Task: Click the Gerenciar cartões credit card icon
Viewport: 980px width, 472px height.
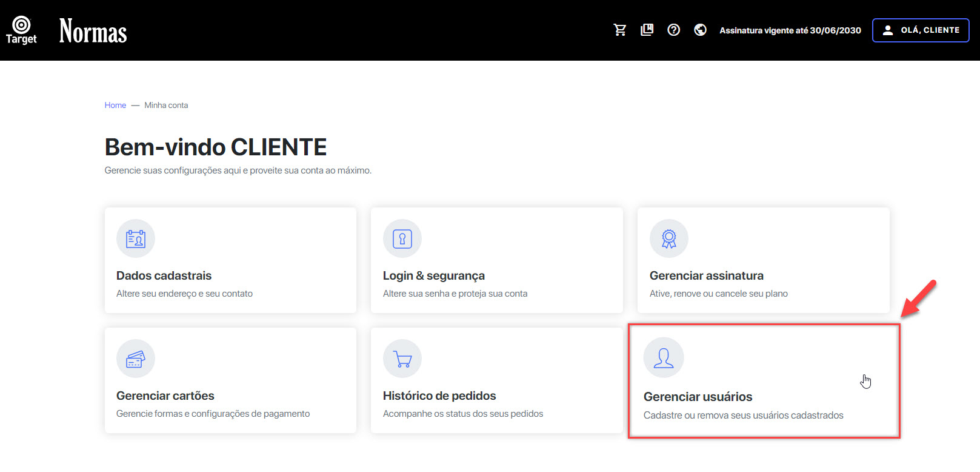Action: [x=136, y=359]
